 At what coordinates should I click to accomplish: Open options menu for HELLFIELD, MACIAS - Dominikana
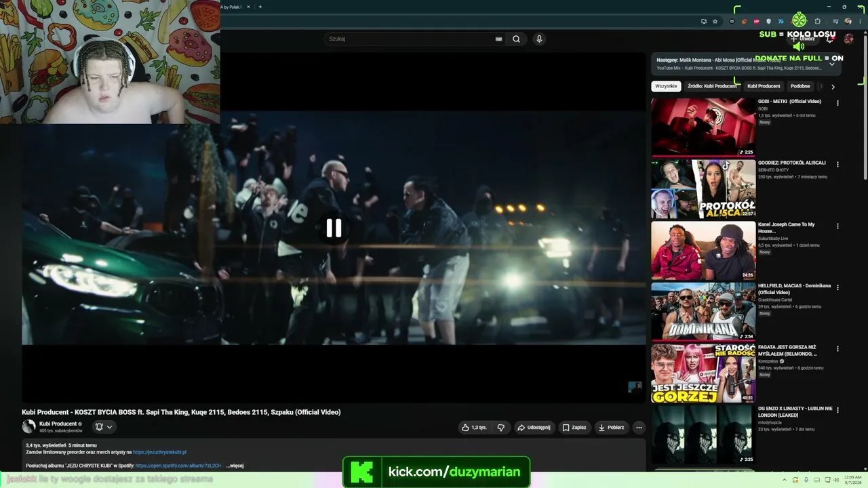click(x=837, y=287)
